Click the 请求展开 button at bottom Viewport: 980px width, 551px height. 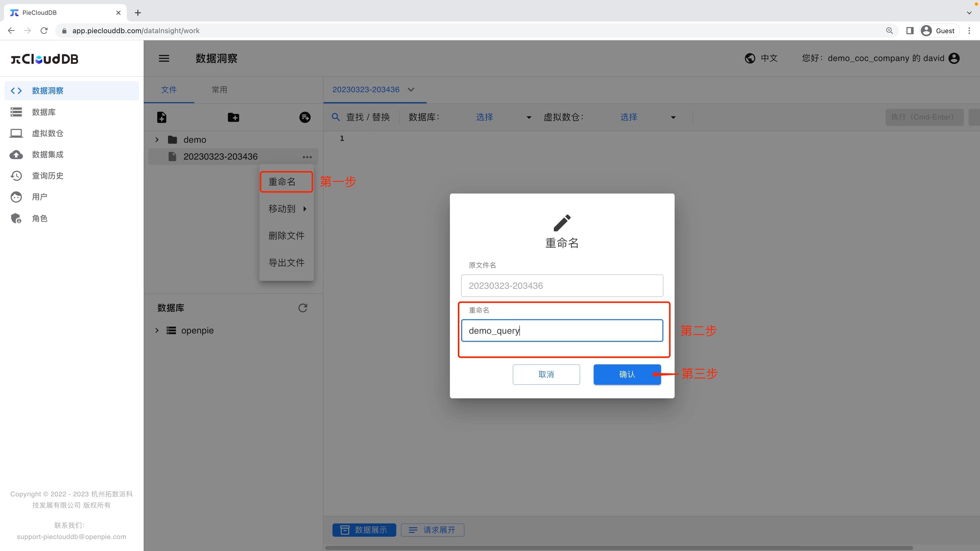pyautogui.click(x=432, y=530)
